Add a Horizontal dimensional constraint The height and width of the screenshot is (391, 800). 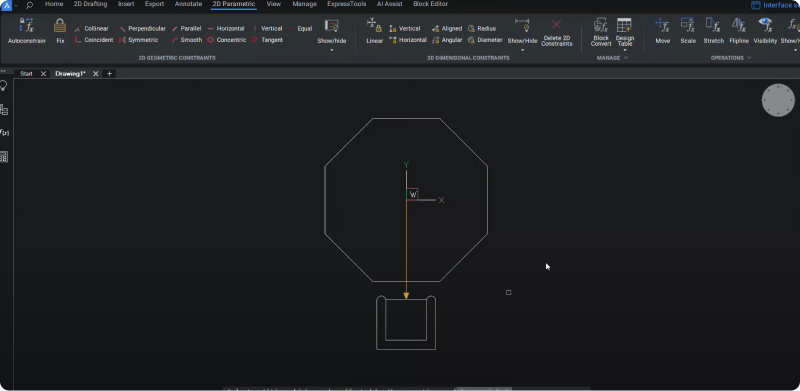(x=408, y=40)
